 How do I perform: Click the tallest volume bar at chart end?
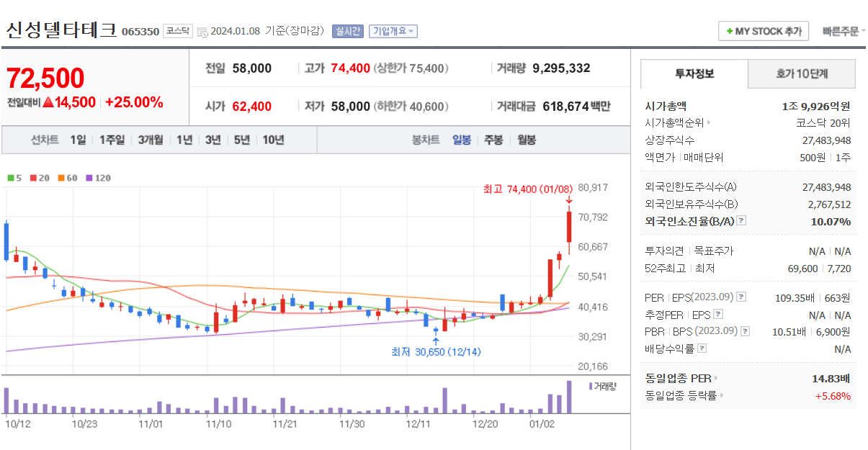(x=569, y=397)
